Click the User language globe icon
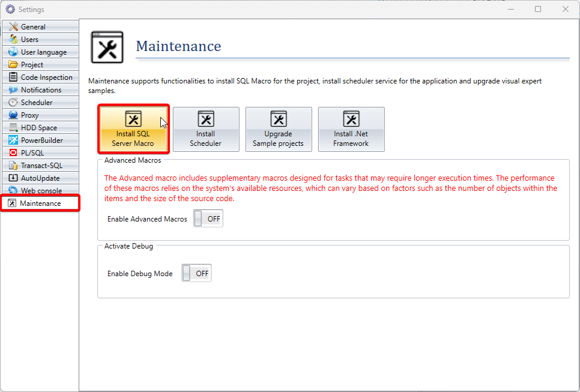 (x=13, y=52)
